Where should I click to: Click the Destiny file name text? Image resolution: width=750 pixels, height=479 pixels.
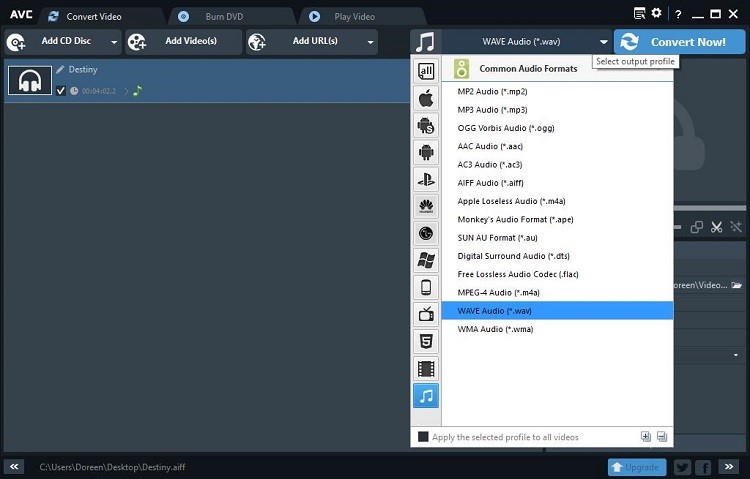coord(83,70)
